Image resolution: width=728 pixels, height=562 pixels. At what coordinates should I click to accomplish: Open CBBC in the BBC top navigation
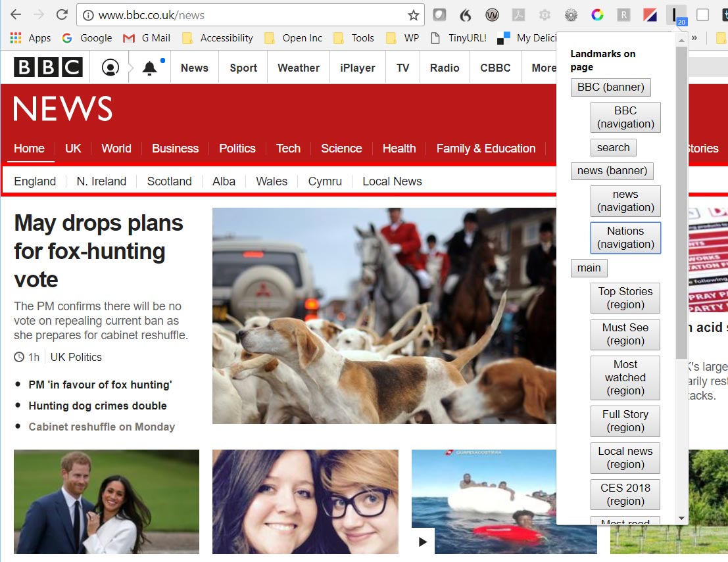pos(495,68)
